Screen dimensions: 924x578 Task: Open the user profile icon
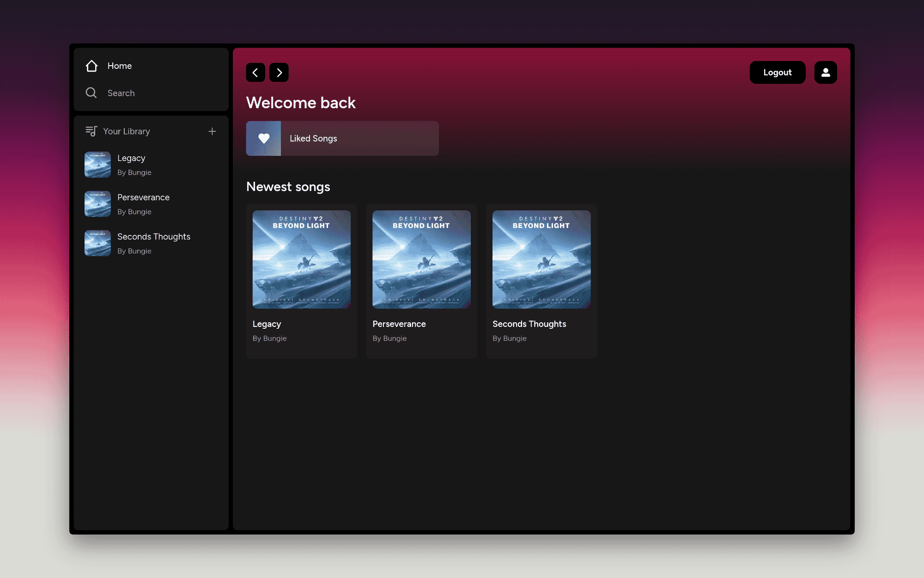[826, 73]
